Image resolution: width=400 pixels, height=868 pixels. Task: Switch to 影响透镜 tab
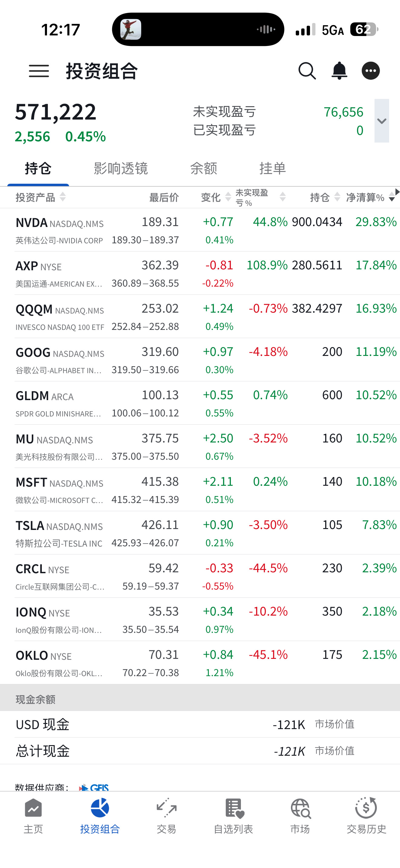[x=121, y=168]
